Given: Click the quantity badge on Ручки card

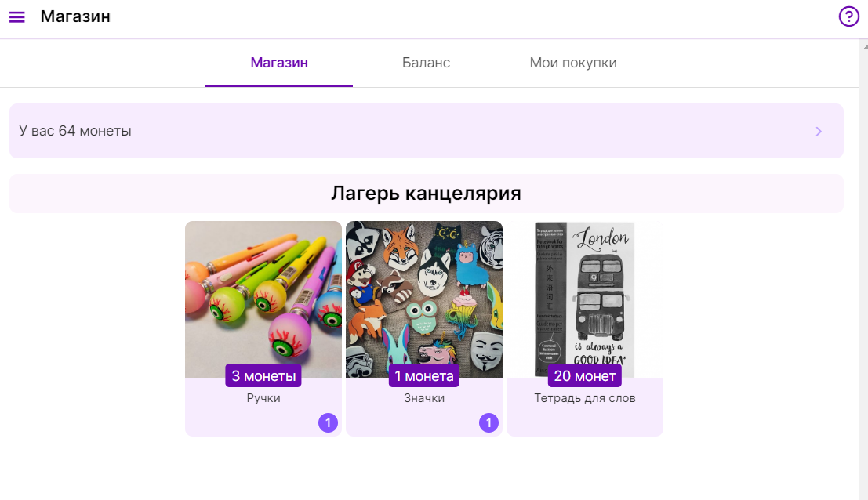Looking at the screenshot, I should click(x=329, y=423).
